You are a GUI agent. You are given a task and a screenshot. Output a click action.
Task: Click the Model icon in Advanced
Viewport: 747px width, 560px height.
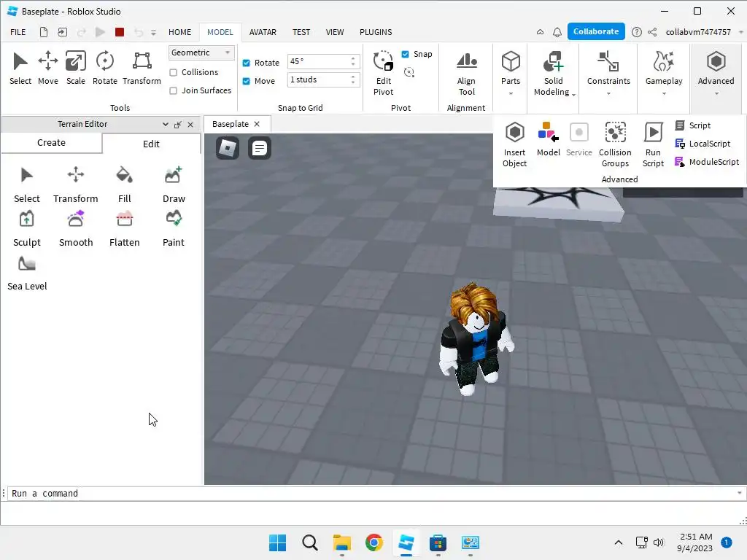click(x=548, y=139)
